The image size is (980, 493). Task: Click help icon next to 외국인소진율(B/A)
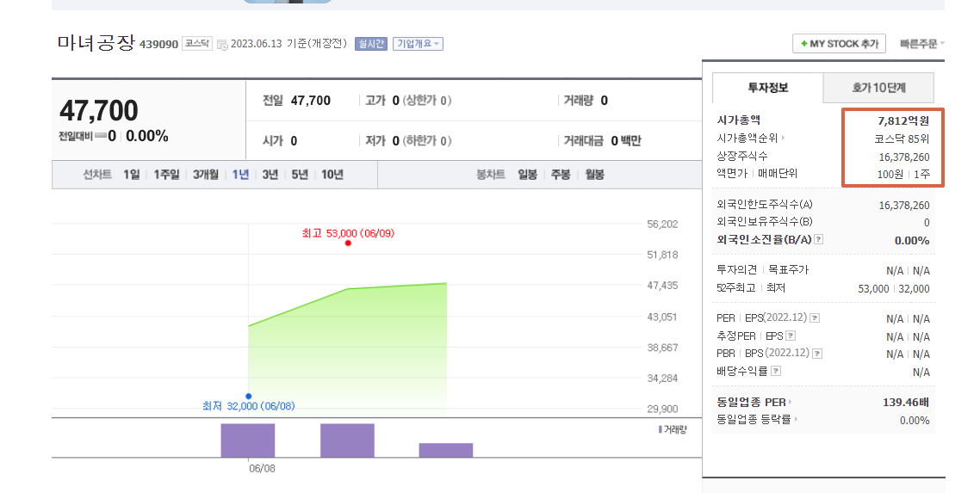(819, 240)
